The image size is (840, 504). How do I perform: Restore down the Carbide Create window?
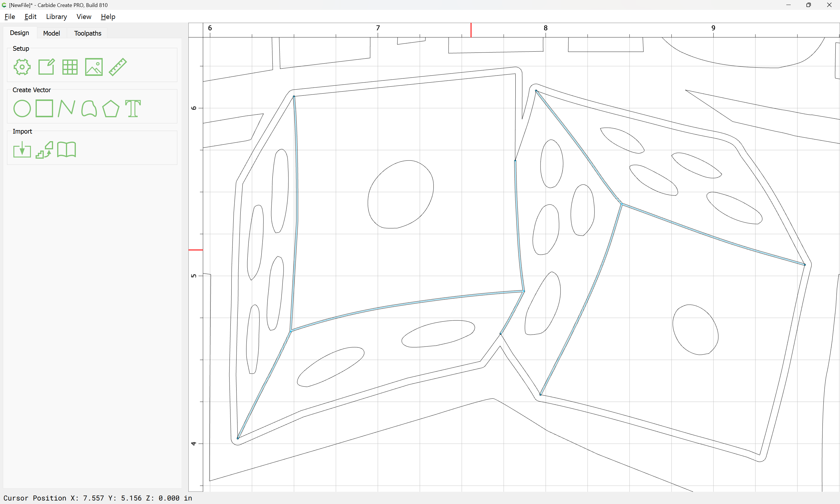tap(809, 5)
